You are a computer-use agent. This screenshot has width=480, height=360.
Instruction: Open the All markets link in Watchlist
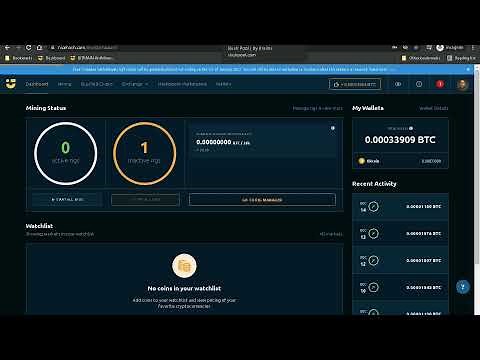coord(331,234)
